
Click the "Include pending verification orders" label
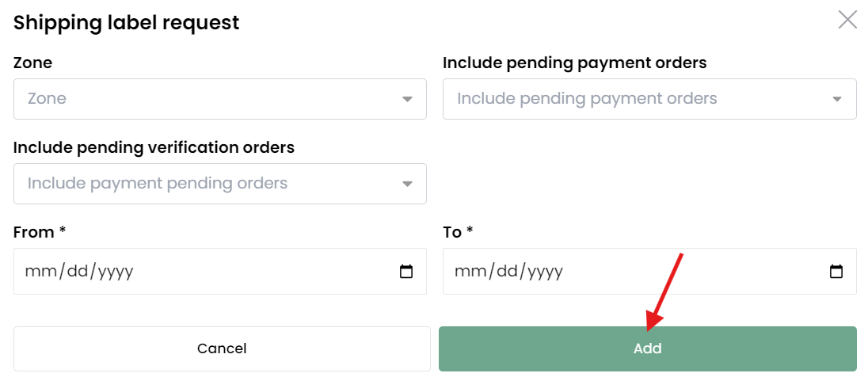coord(154,148)
